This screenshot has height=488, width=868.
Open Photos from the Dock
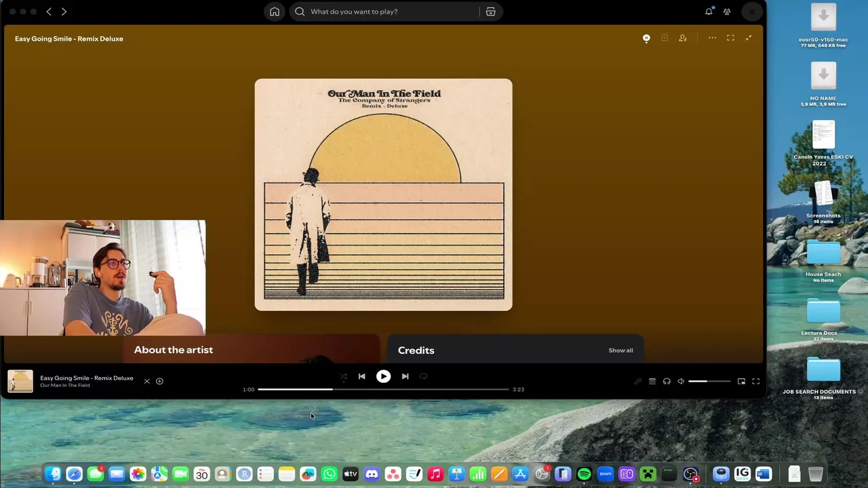click(138, 474)
